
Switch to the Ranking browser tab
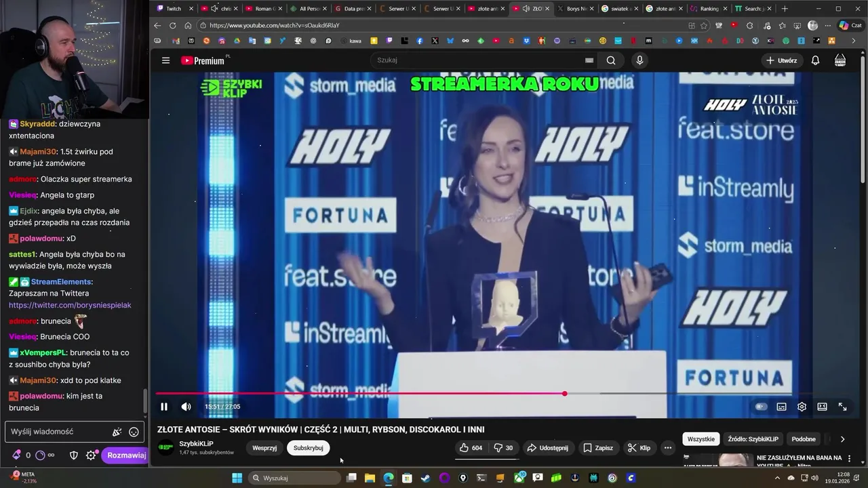(x=709, y=9)
